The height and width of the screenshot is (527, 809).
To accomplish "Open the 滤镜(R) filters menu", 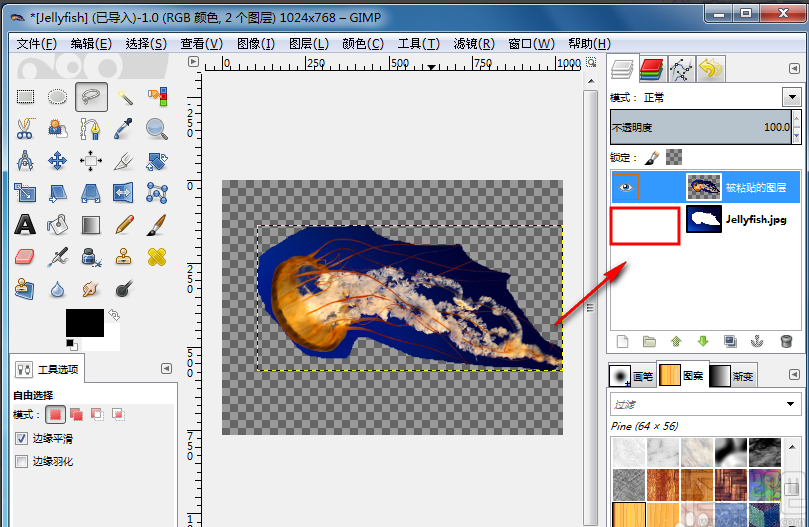I will [x=474, y=44].
